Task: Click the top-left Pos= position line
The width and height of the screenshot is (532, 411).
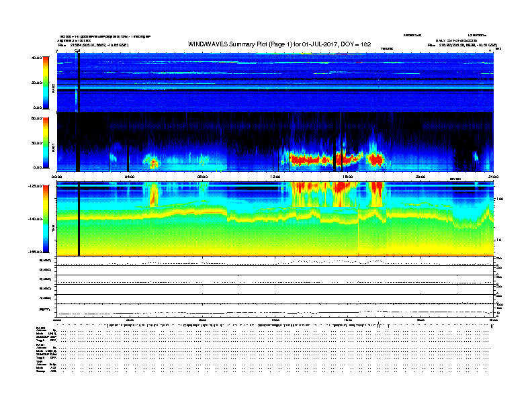Action: coord(93,45)
